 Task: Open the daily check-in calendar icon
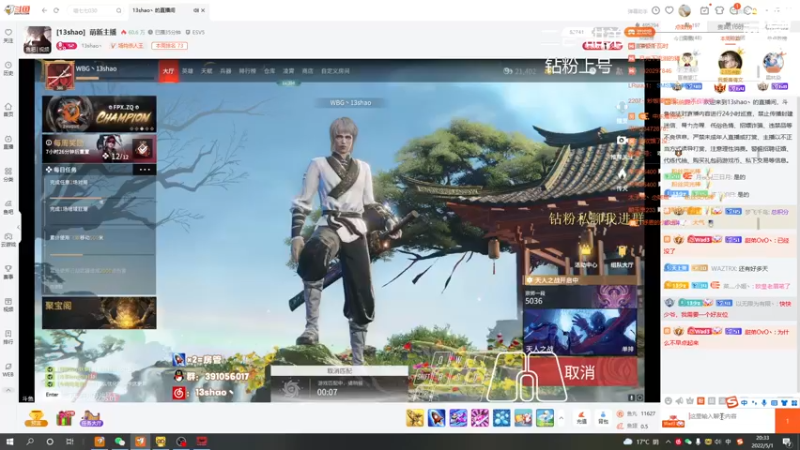[x=704, y=10]
